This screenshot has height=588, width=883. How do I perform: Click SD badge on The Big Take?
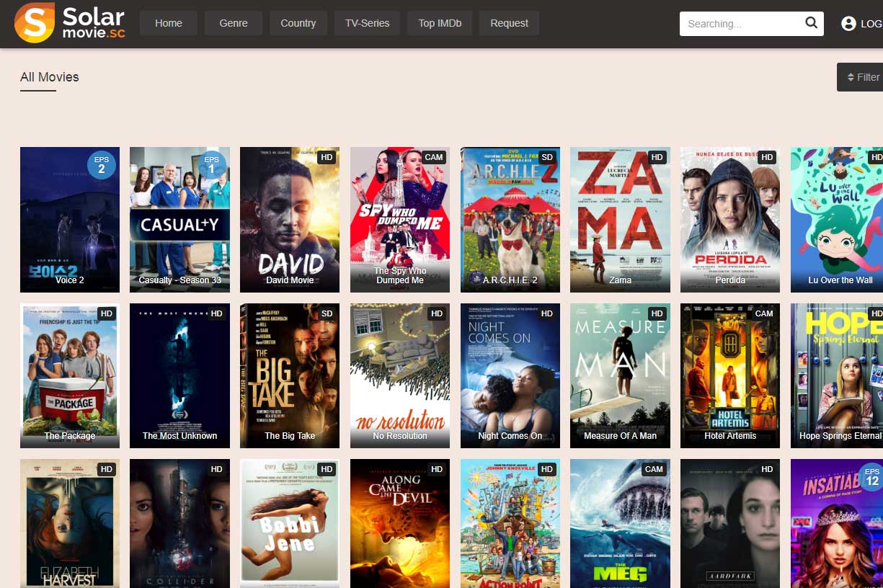click(x=327, y=313)
